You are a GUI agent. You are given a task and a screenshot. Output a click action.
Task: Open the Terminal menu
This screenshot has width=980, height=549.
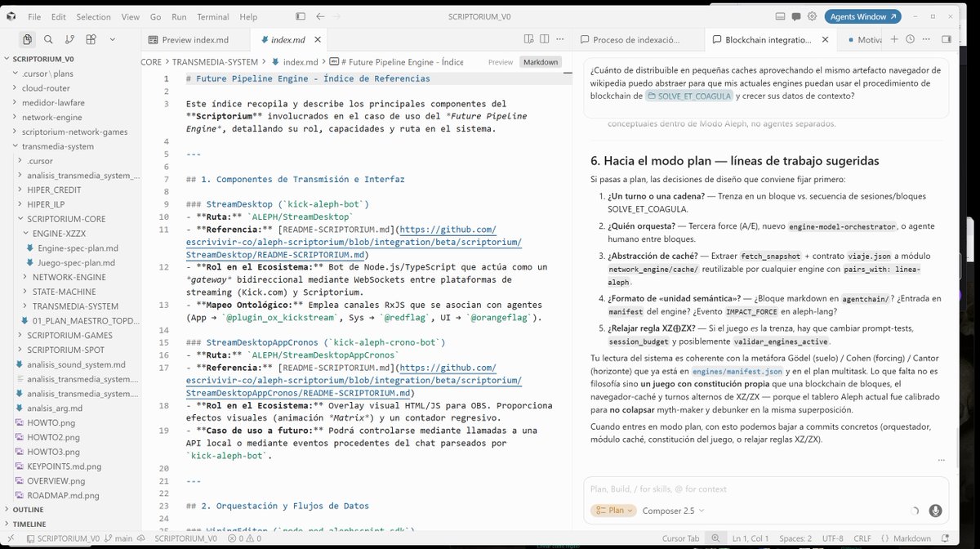[x=212, y=16]
